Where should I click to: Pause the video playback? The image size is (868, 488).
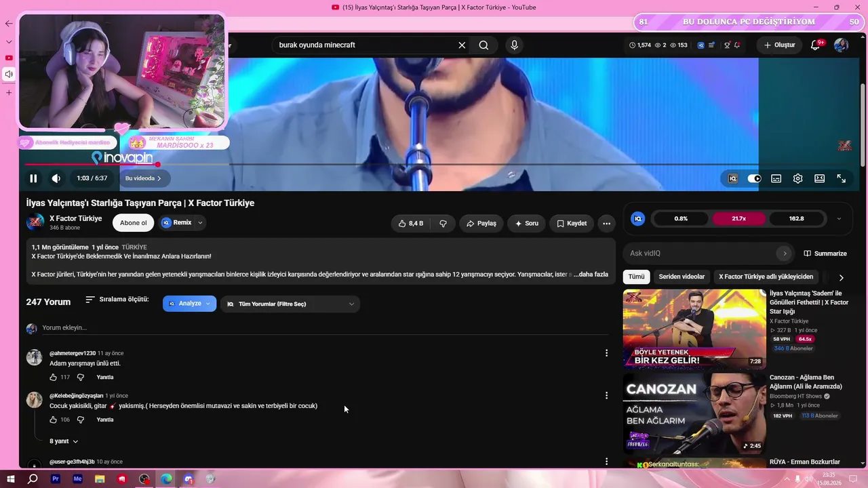point(33,178)
